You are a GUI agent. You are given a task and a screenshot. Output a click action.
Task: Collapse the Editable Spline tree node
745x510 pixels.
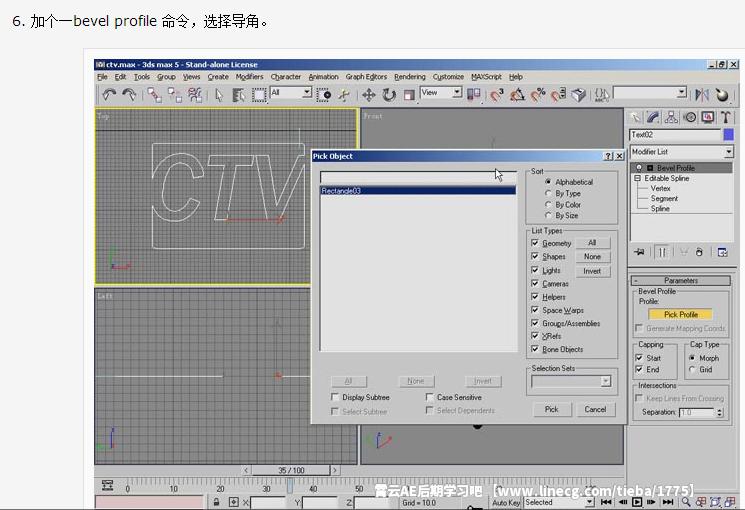click(x=638, y=178)
